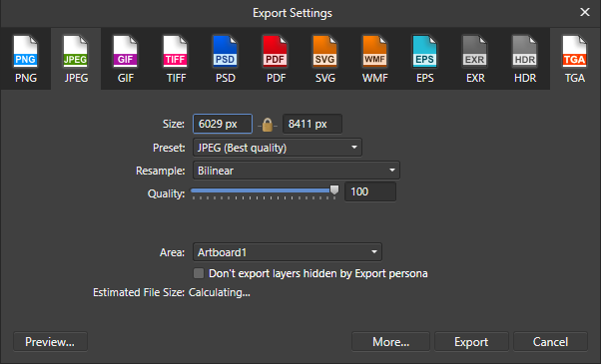Viewport: 601px width, 364px height.
Task: Open the Resample method dropdown
Action: (x=297, y=171)
